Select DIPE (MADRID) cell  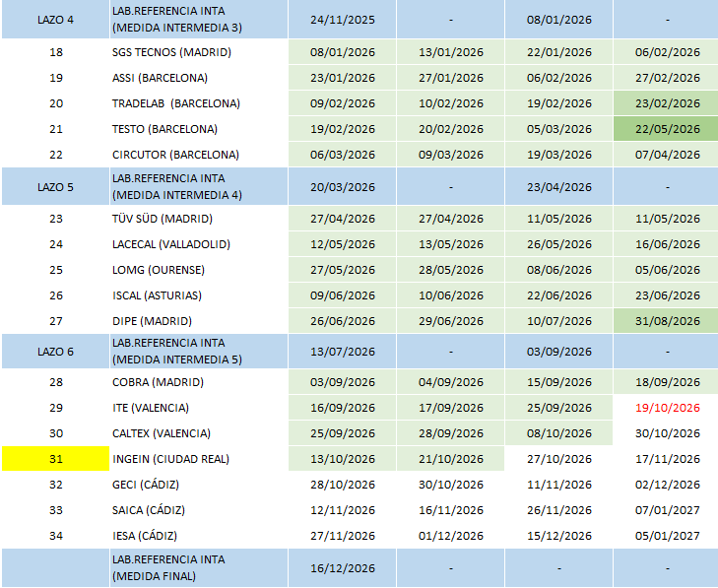click(x=199, y=321)
